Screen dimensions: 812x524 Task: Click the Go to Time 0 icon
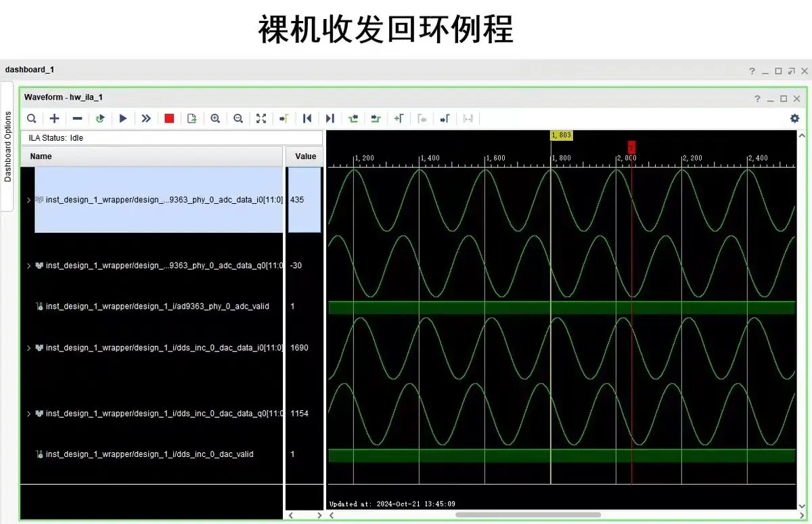307,118
